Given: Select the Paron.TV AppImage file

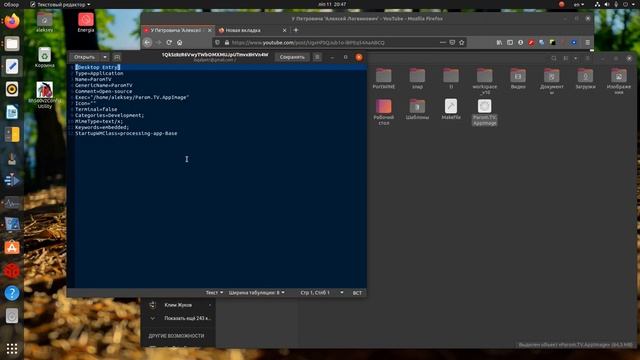Looking at the screenshot, I should (484, 112).
